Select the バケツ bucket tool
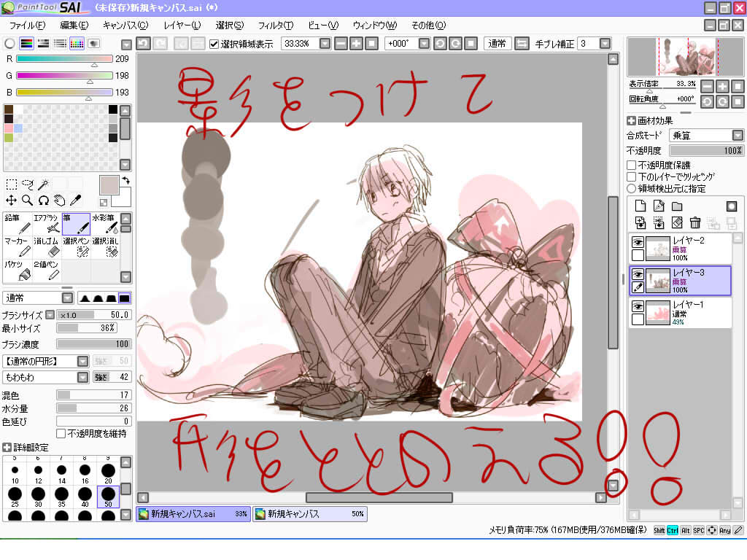Viewport: 747px width, 560px height. [x=18, y=271]
